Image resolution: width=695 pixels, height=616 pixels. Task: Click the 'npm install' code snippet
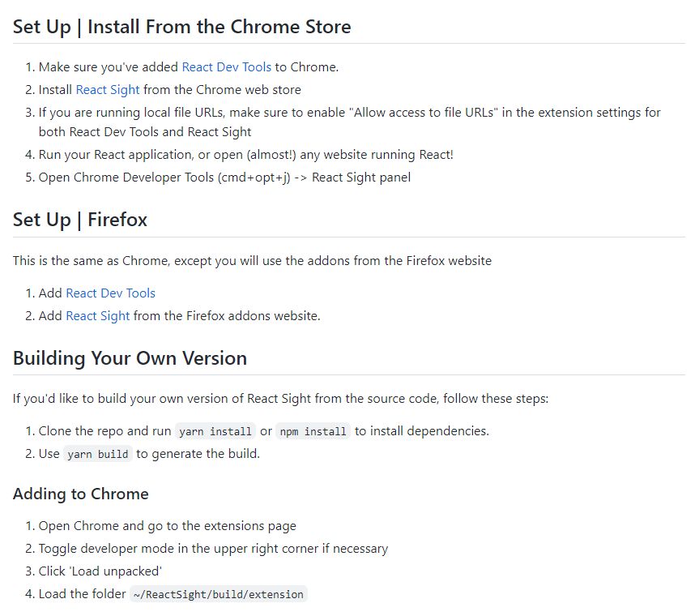coord(313,432)
